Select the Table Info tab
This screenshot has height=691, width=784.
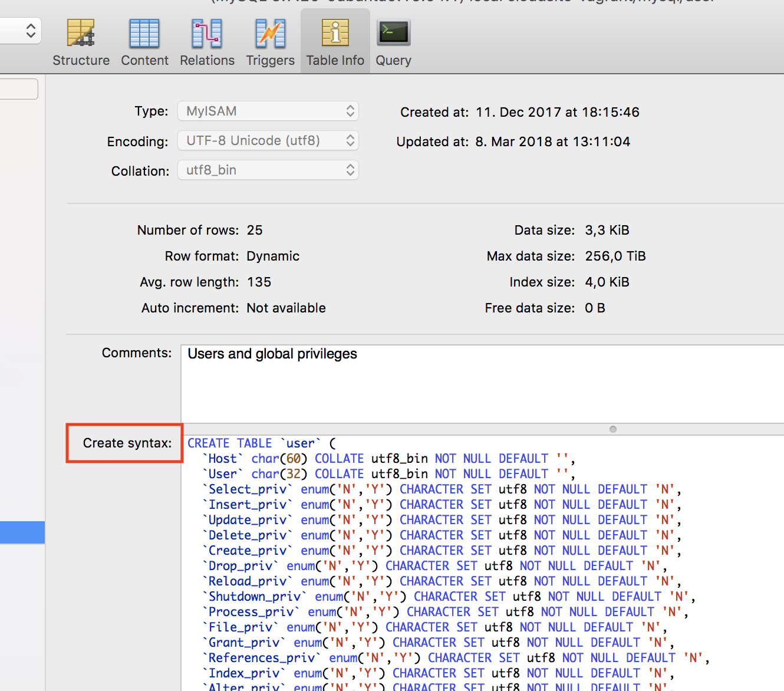[x=334, y=41]
